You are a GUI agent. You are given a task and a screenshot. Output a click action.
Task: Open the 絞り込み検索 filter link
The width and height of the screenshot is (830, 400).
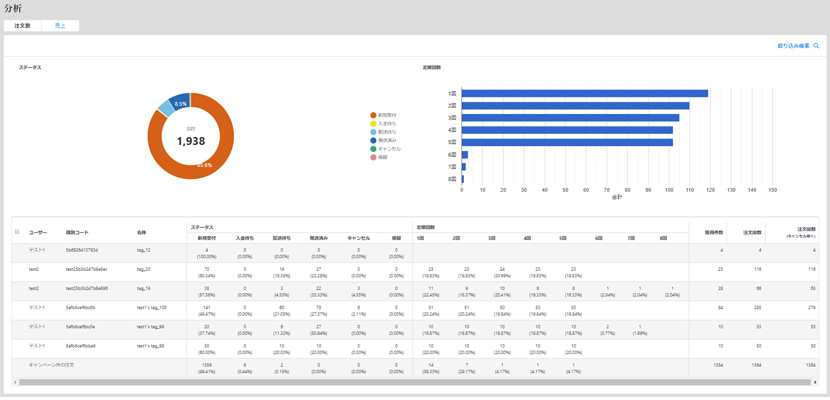(793, 46)
